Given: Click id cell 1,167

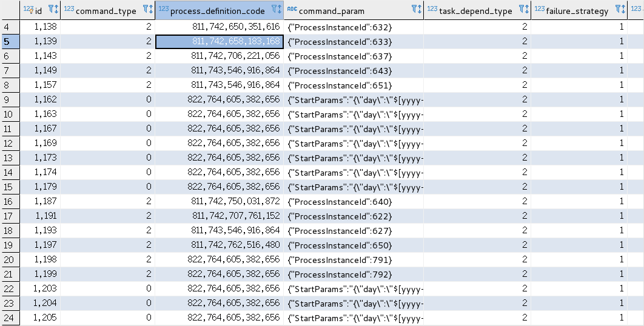Looking at the screenshot, I should [x=40, y=128].
